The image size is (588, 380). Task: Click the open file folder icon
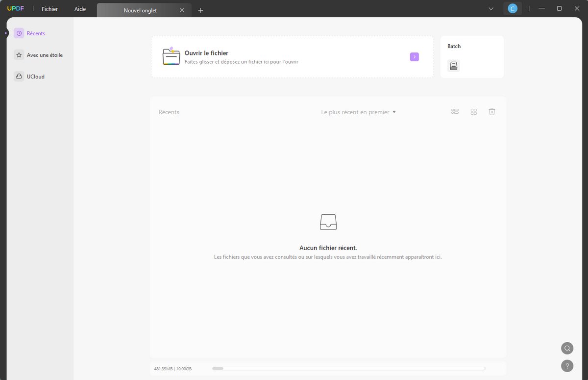171,56
